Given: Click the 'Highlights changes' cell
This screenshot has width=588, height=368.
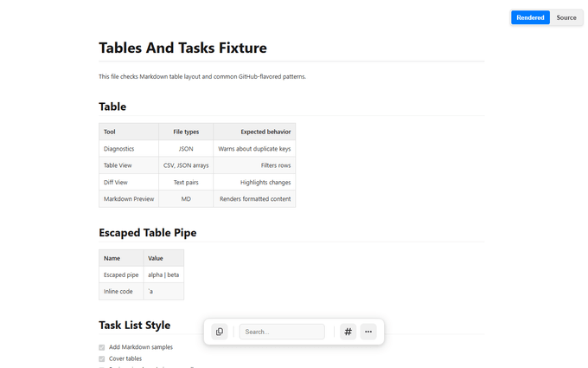Looking at the screenshot, I should pyautogui.click(x=254, y=182).
